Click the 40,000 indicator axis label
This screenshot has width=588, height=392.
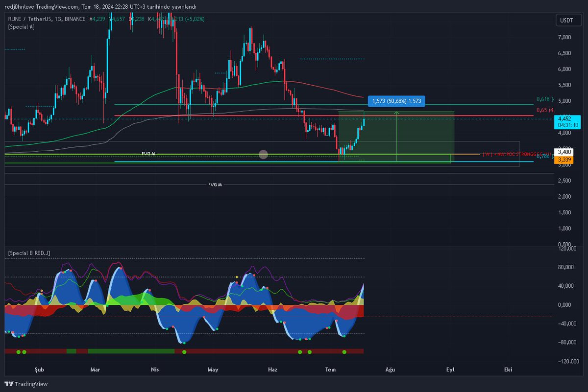click(x=566, y=286)
